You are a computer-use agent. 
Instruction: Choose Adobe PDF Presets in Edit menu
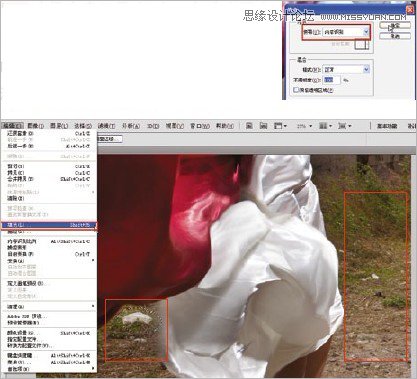point(49,316)
